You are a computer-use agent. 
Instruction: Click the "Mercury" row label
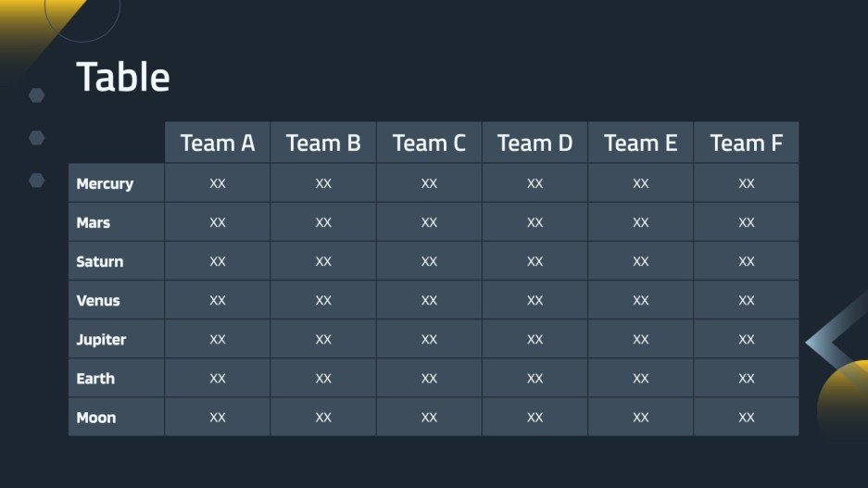pyautogui.click(x=105, y=183)
